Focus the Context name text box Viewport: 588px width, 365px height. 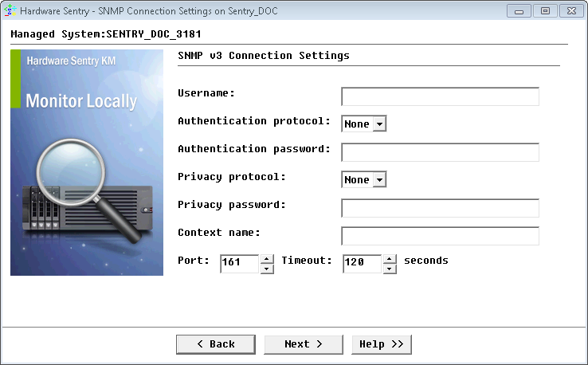pyautogui.click(x=440, y=236)
